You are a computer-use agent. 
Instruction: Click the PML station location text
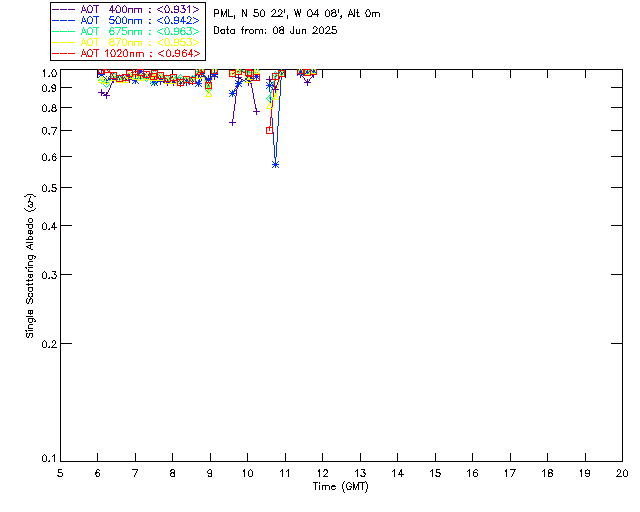point(297,14)
